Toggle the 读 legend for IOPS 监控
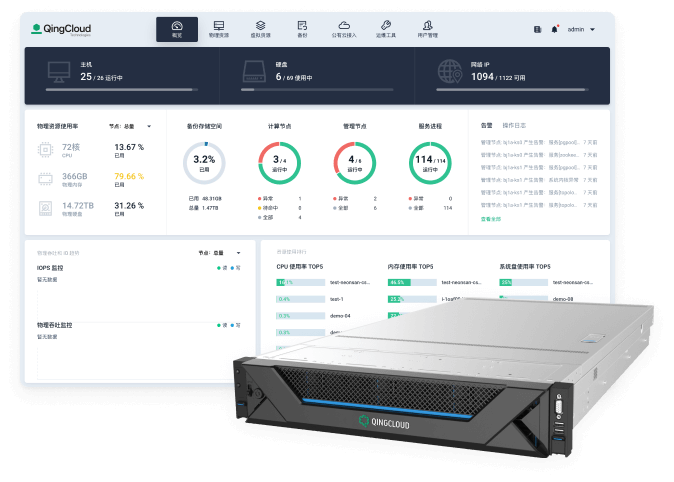674x482 pixels. [x=222, y=268]
